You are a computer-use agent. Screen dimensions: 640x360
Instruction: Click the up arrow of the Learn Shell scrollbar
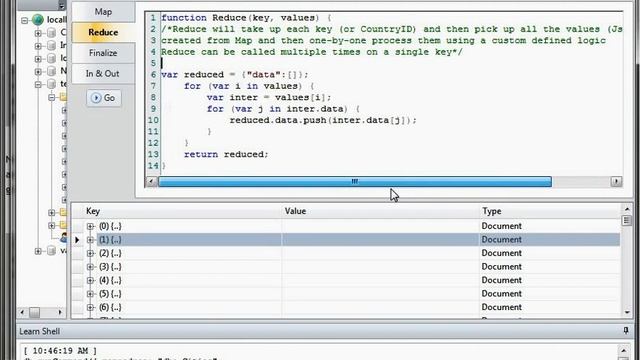[624, 350]
